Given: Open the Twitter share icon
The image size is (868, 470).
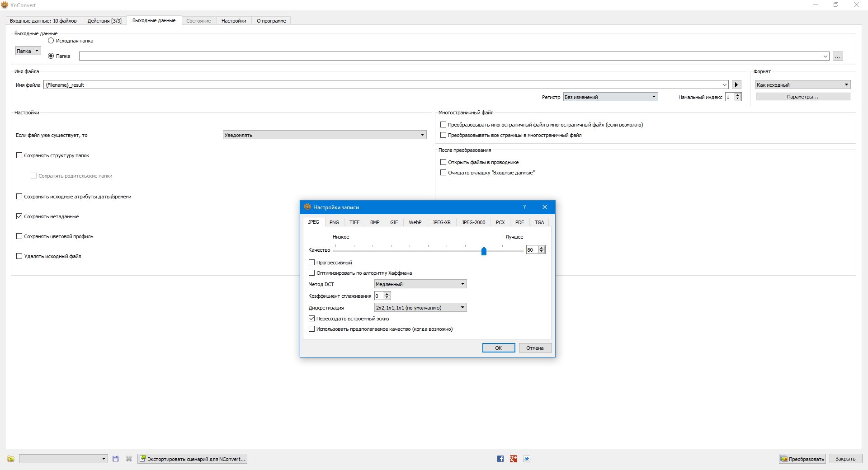Looking at the screenshot, I should point(527,459).
